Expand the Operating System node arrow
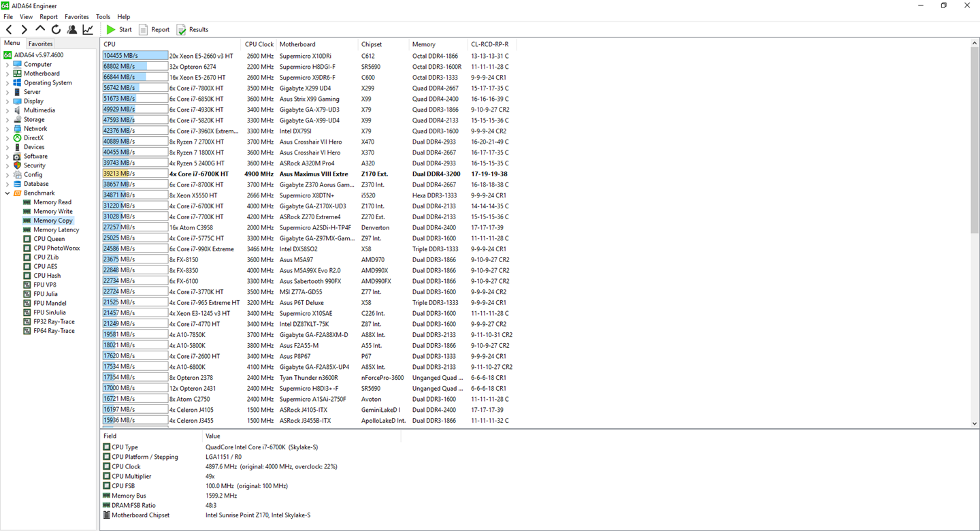The image size is (980, 531). coord(7,82)
